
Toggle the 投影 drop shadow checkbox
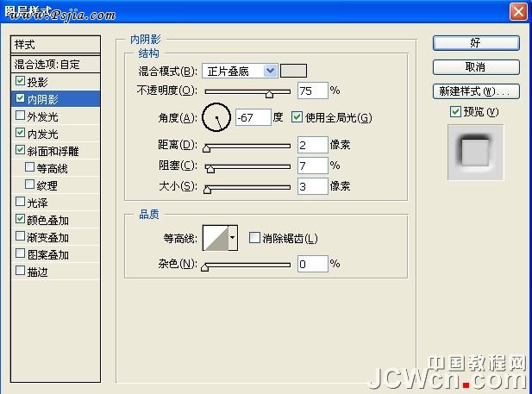20,81
